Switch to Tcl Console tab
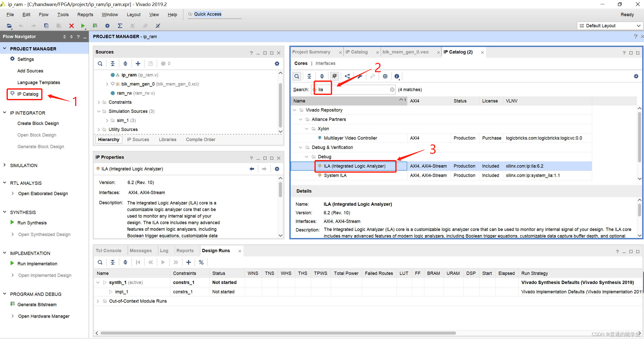 [108, 251]
